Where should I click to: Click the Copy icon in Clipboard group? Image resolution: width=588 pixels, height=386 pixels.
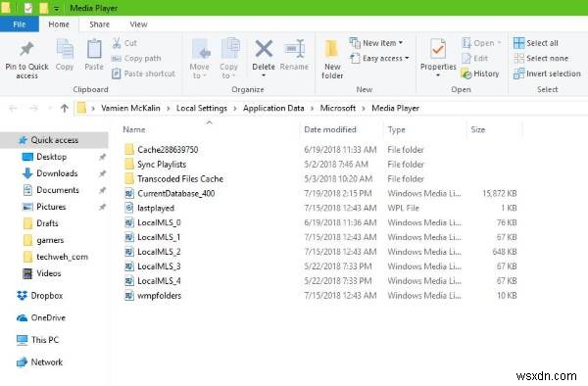point(65,49)
